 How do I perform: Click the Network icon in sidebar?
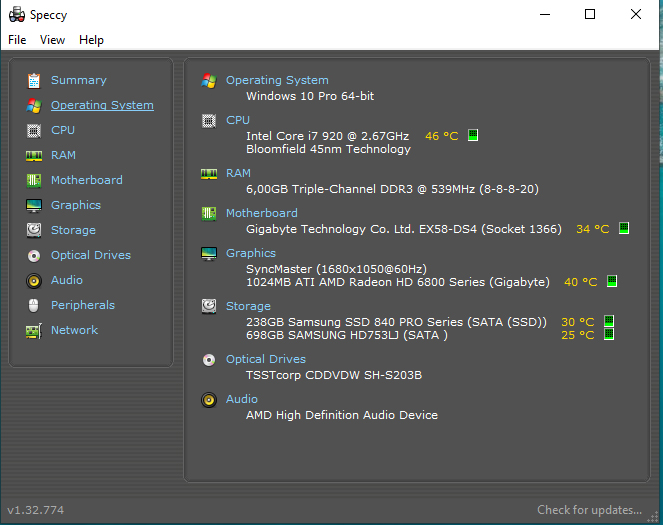click(34, 330)
